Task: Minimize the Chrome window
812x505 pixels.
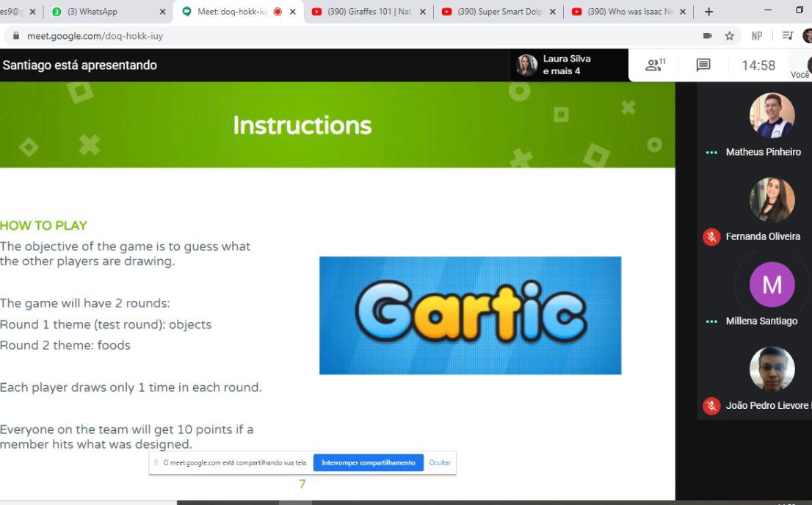Action: point(768,10)
